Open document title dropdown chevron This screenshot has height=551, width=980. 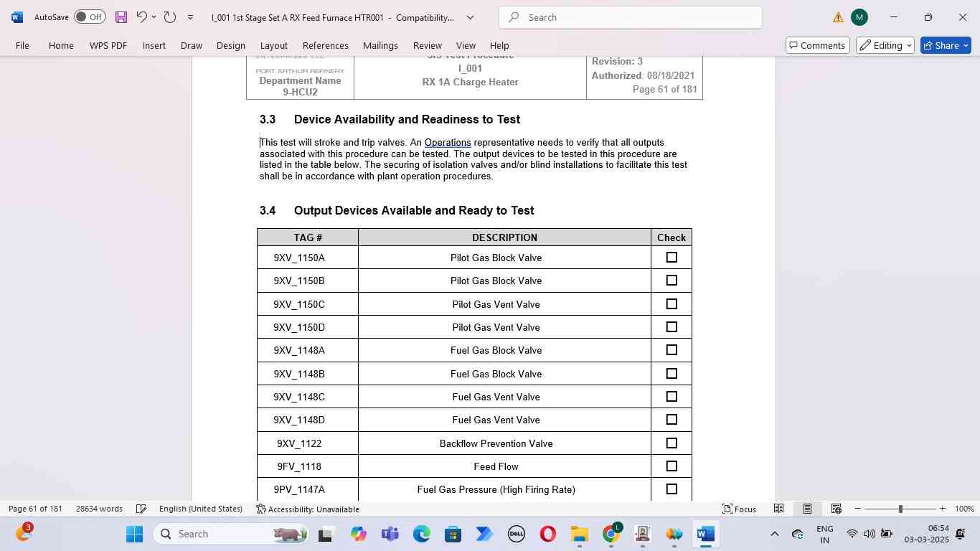tap(471, 17)
